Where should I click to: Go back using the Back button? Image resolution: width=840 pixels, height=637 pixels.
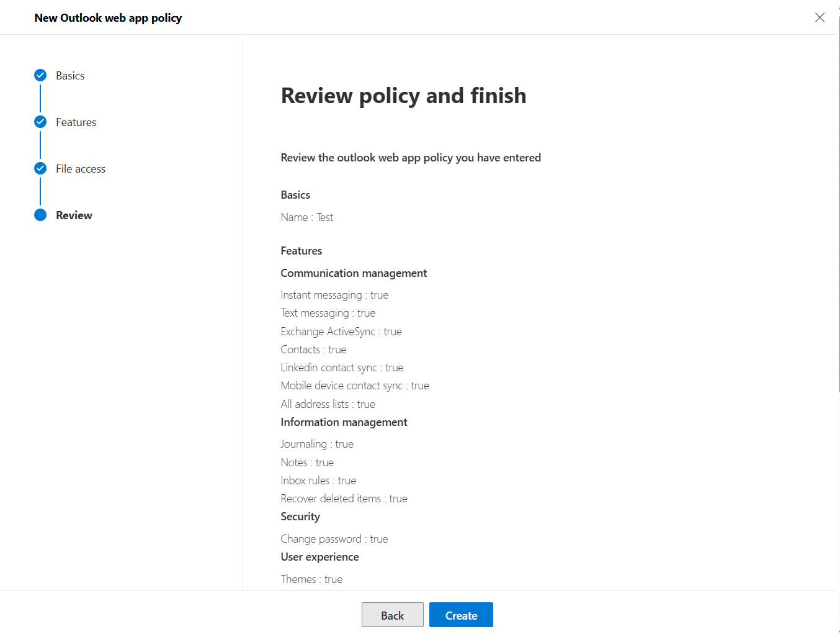click(x=392, y=615)
